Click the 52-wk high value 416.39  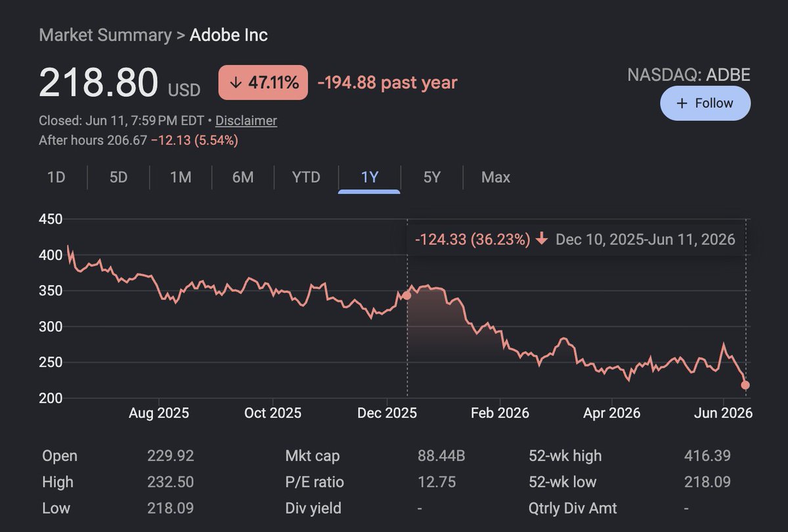(x=707, y=456)
